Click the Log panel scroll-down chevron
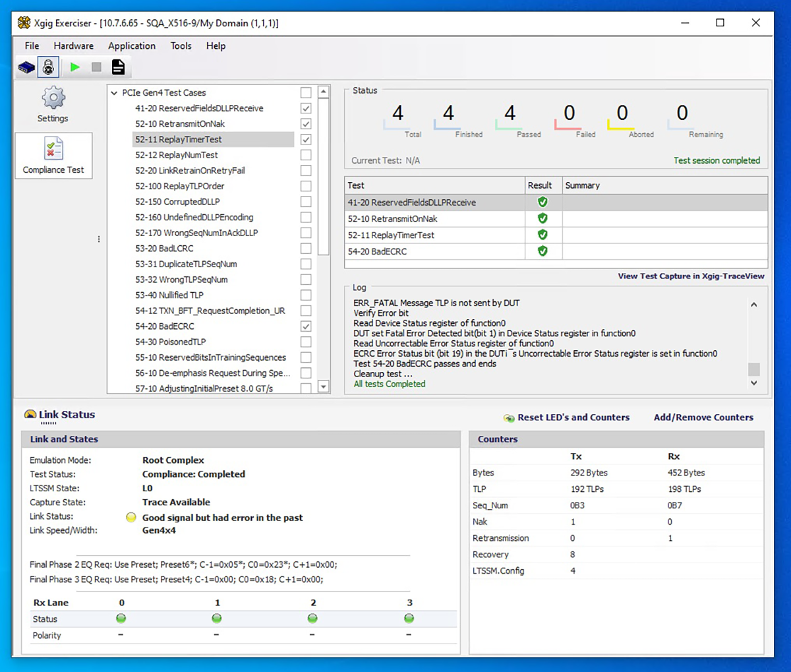The image size is (791, 672). [753, 382]
